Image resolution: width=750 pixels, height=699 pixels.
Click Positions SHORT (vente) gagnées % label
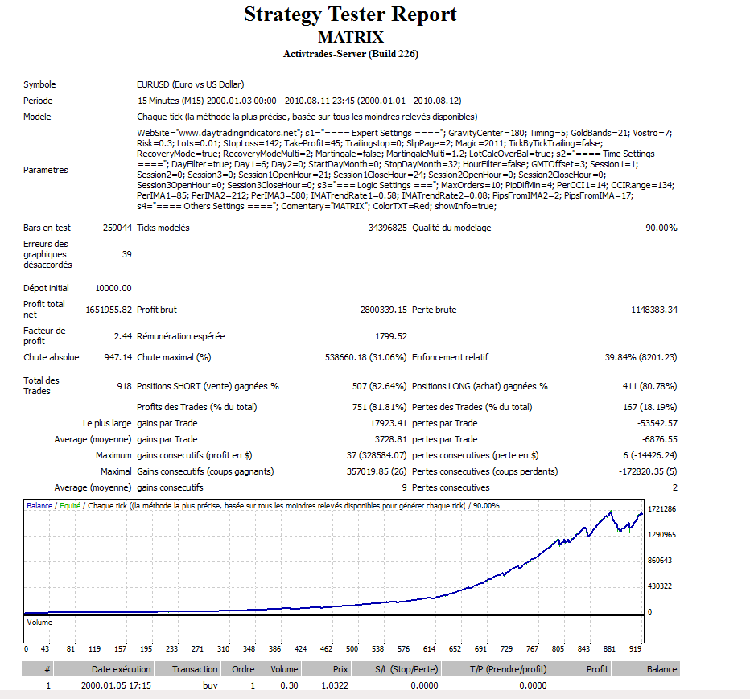tap(208, 386)
